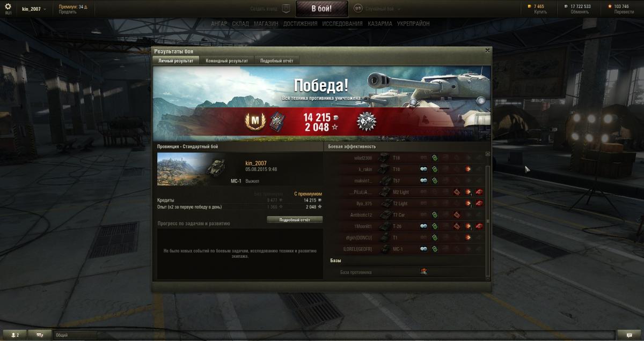644x341 pixels.
Task: Click the В бой! button
Action: [x=321, y=9]
